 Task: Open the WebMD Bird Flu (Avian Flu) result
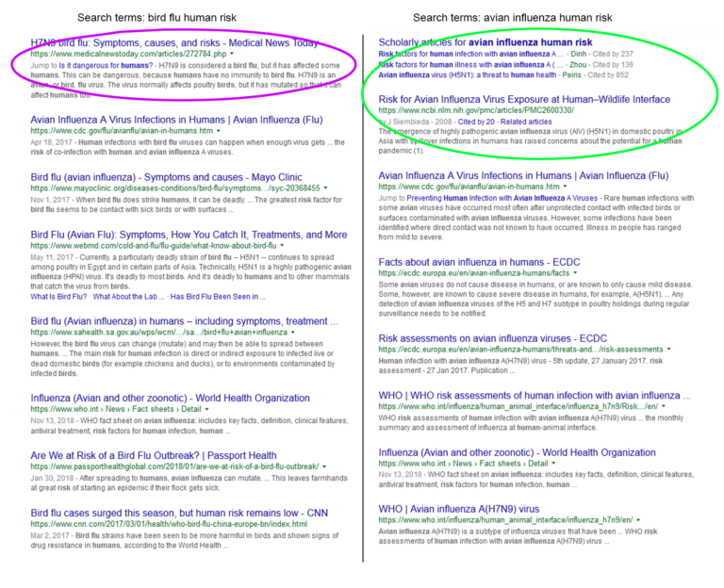[189, 235]
